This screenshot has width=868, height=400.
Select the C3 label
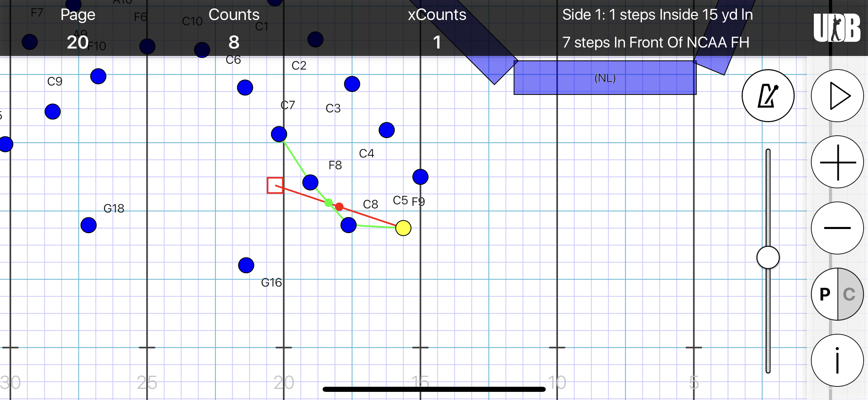333,108
